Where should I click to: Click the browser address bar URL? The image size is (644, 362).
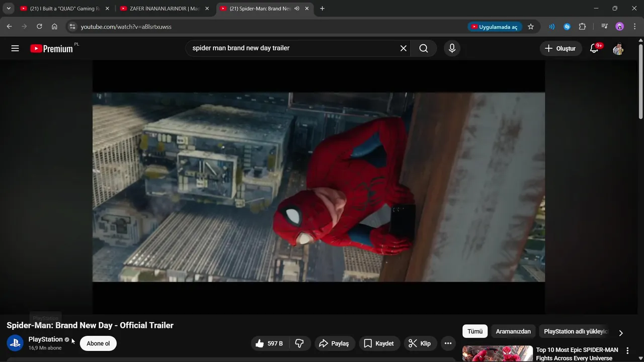pos(126,27)
